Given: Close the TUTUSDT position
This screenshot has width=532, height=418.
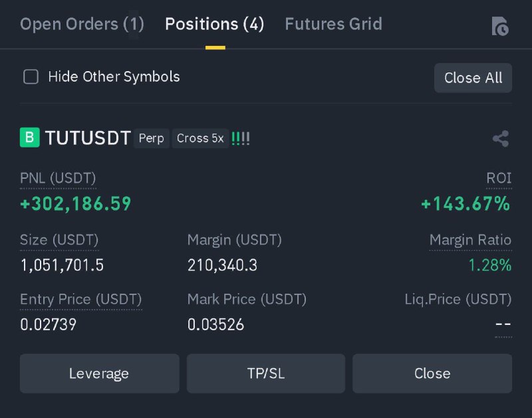Looking at the screenshot, I should tap(432, 373).
